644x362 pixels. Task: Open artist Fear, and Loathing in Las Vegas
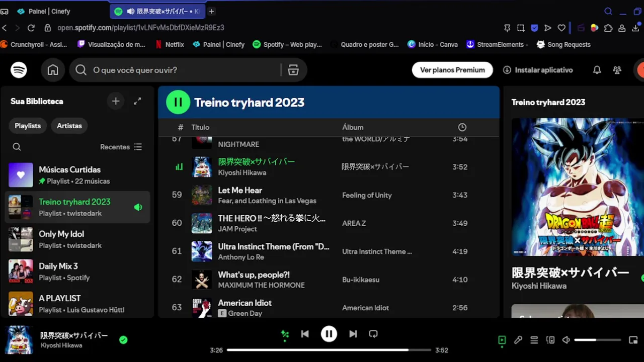point(267,201)
